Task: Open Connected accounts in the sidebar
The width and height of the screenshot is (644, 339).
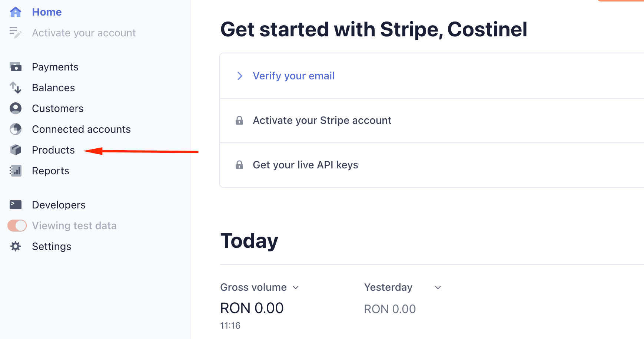Action: pos(81,129)
